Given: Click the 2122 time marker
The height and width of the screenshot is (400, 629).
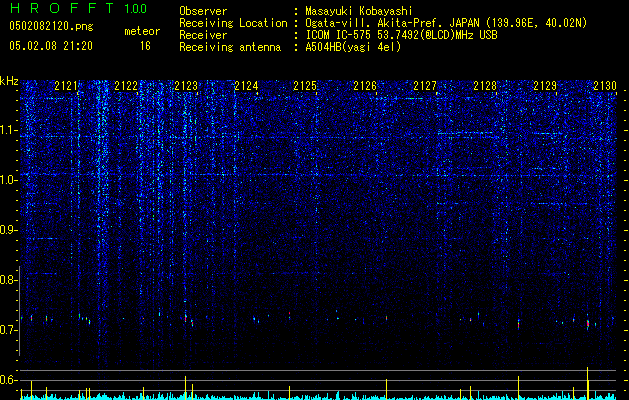Looking at the screenshot, I should (126, 86).
